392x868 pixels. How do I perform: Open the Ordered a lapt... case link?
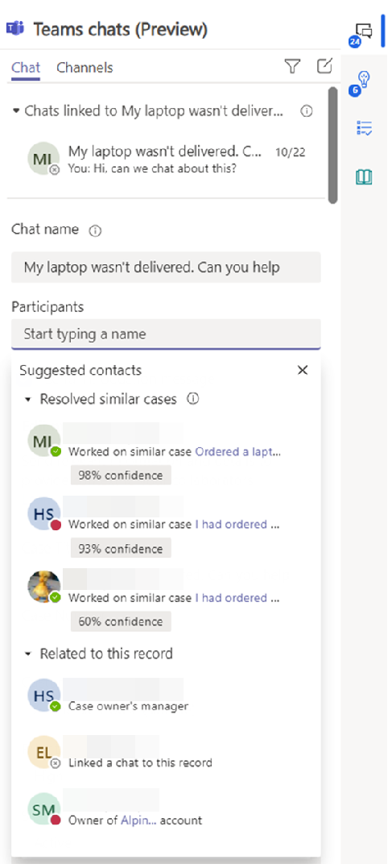238,451
